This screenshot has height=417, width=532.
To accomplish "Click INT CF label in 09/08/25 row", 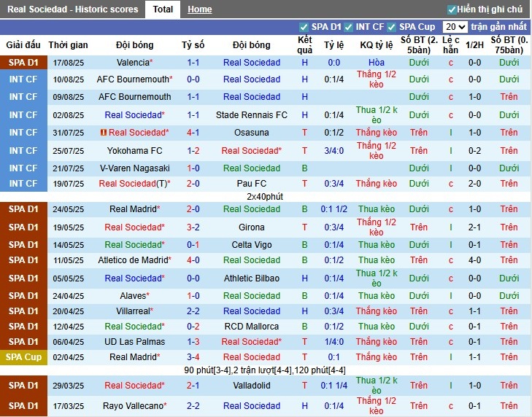I will [x=23, y=97].
